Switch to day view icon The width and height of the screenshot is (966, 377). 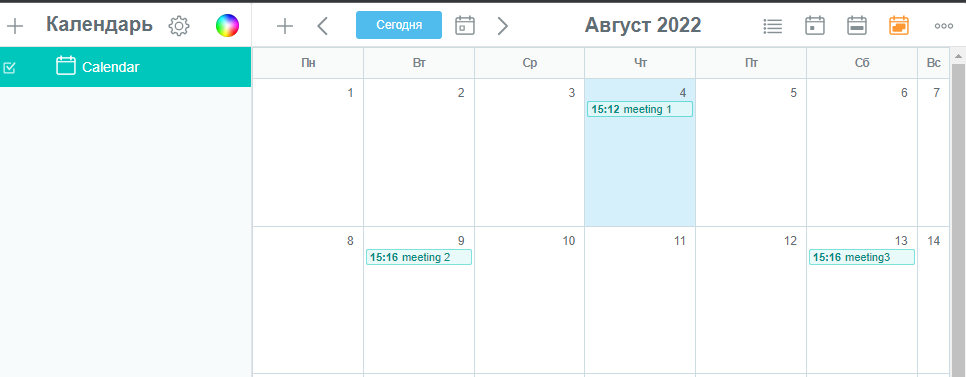coord(815,26)
